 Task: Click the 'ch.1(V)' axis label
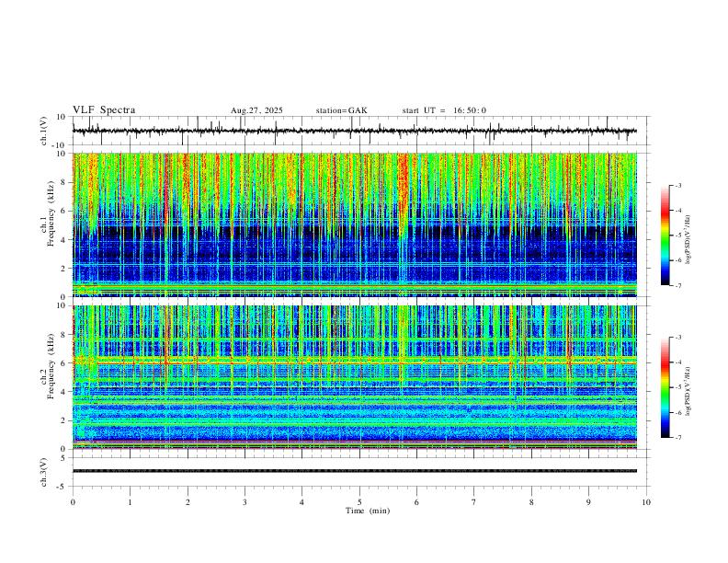[x=44, y=131]
